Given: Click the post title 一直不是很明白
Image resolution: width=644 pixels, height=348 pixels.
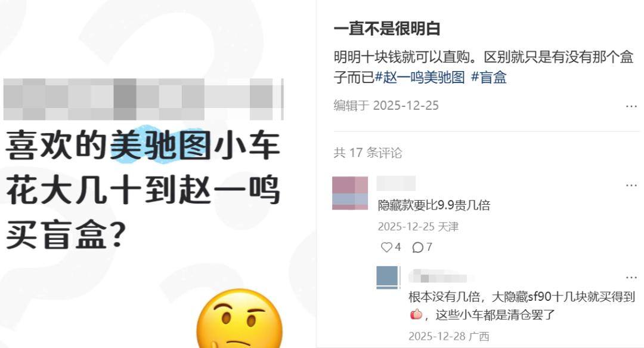Looking at the screenshot, I should tap(387, 29).
